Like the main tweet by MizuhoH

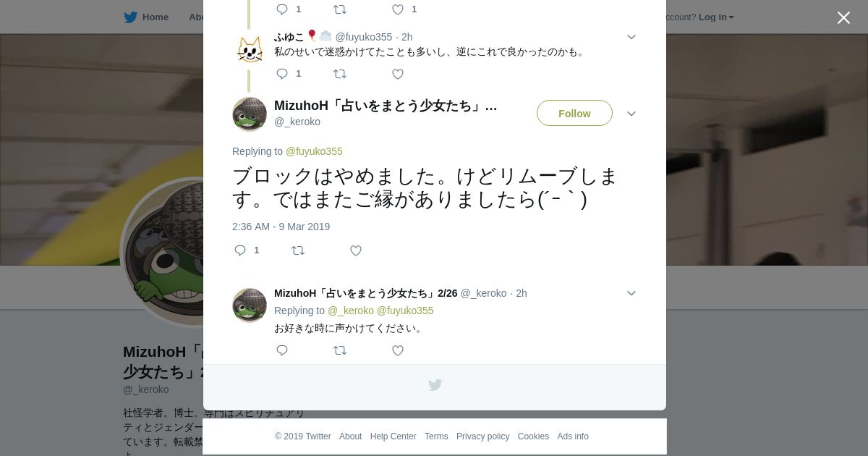[x=356, y=250]
